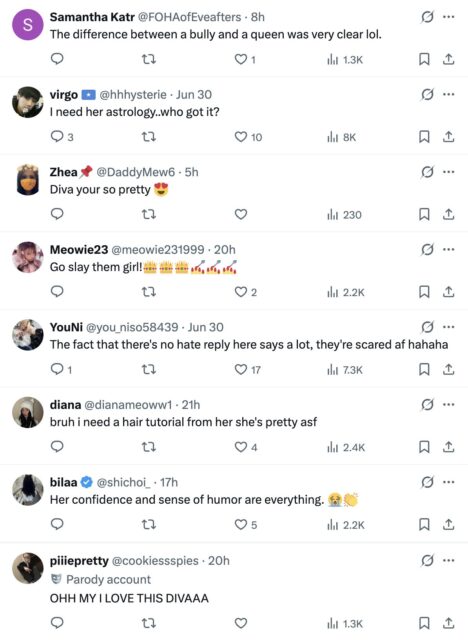468x640 pixels.
Task: Open the @shichoi_ handle link
Action: pyautogui.click(x=123, y=482)
